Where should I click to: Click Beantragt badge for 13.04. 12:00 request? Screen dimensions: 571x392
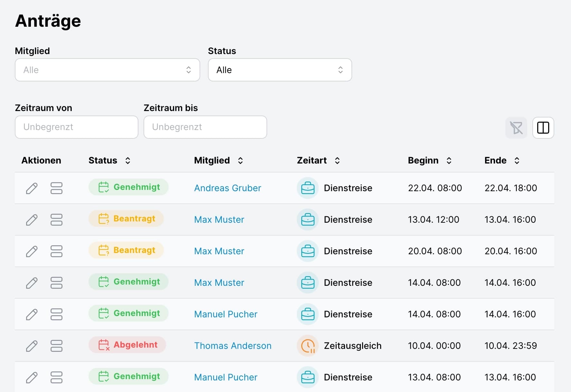pyautogui.click(x=126, y=219)
